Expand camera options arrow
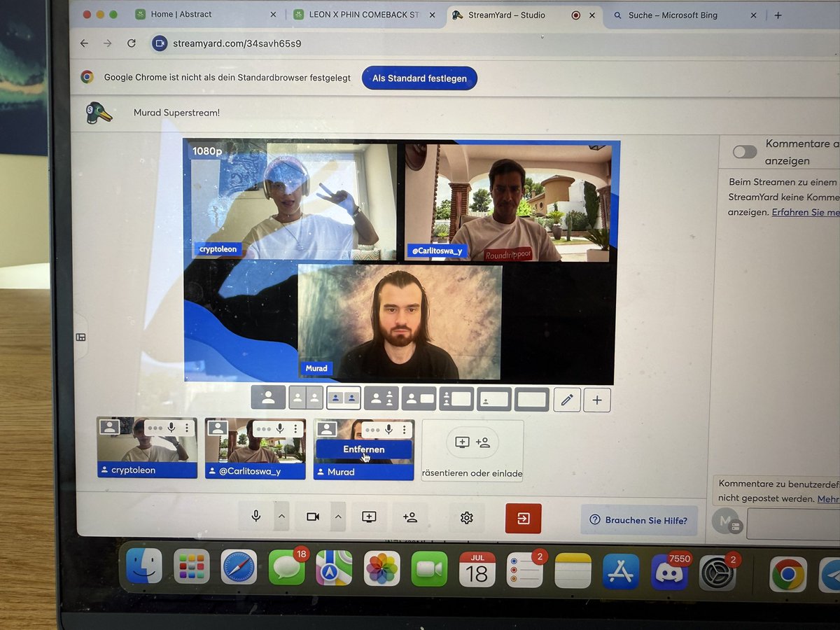Screen dimensions: 840x630 click(338, 517)
